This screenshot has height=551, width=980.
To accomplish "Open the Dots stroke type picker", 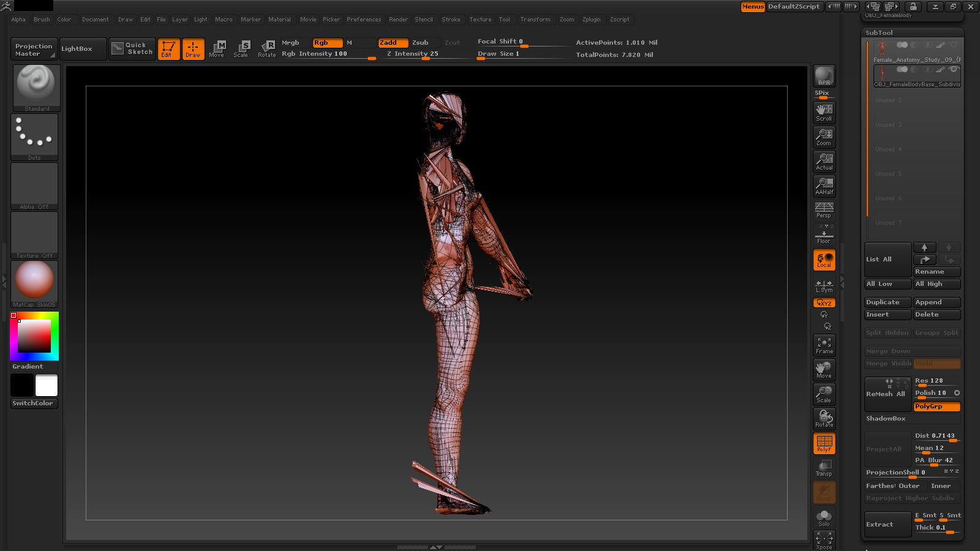I will [x=34, y=137].
